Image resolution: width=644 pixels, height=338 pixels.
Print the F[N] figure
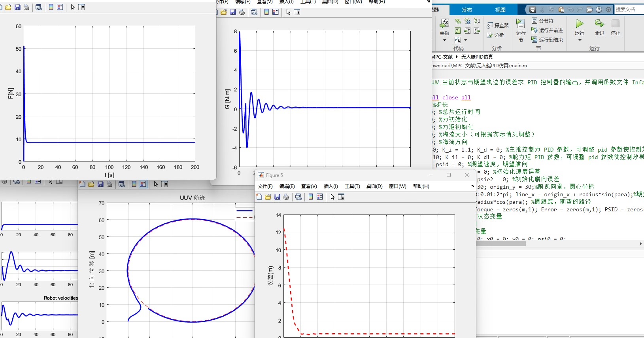[x=26, y=7]
